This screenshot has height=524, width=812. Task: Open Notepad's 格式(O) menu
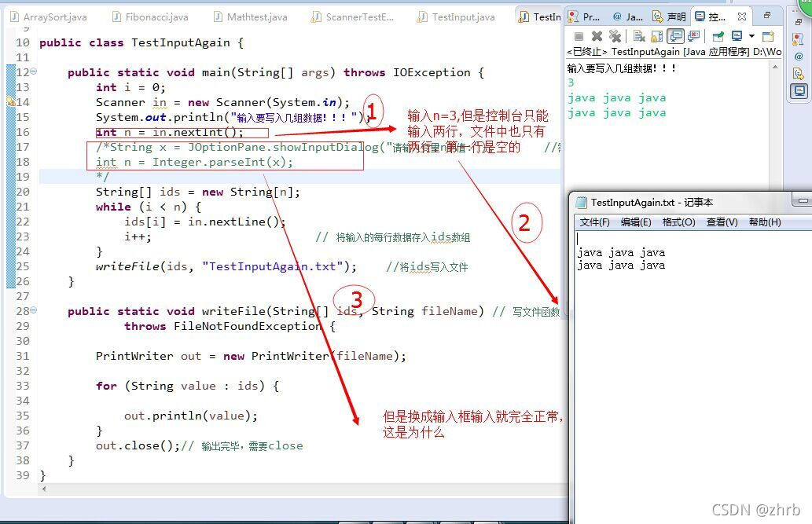679,222
